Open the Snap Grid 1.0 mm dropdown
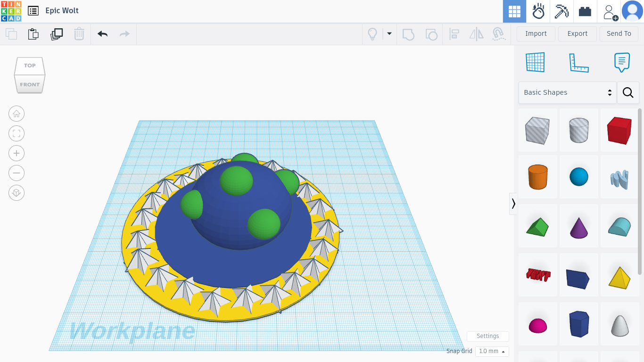This screenshot has width=644, height=362. [492, 351]
